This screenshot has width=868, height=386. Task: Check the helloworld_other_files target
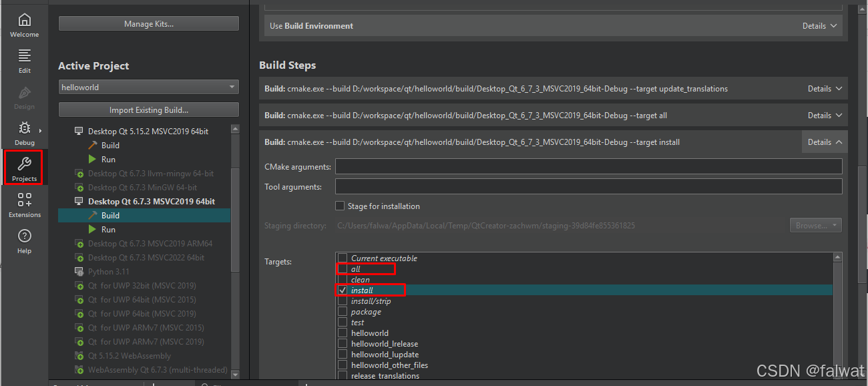(x=343, y=365)
